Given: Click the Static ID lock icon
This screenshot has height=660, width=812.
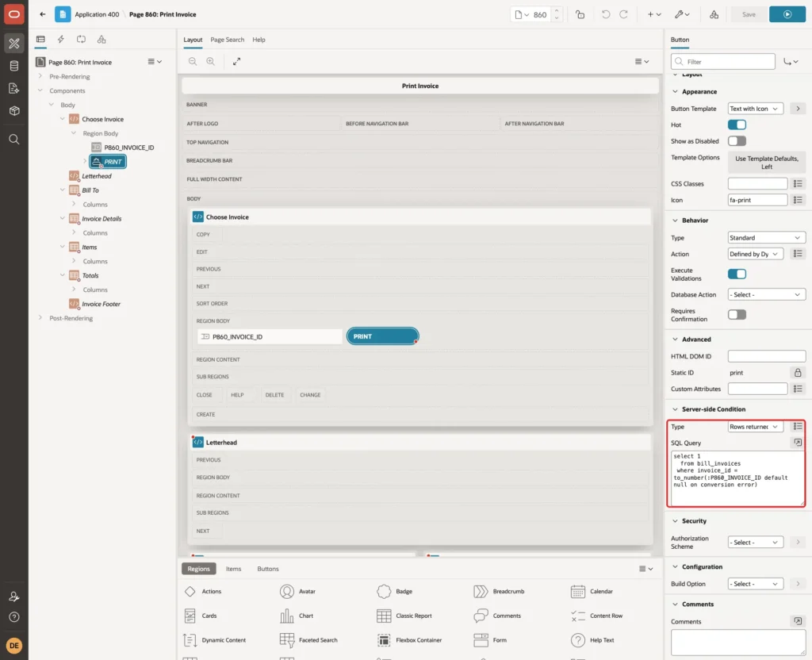Looking at the screenshot, I should (798, 373).
